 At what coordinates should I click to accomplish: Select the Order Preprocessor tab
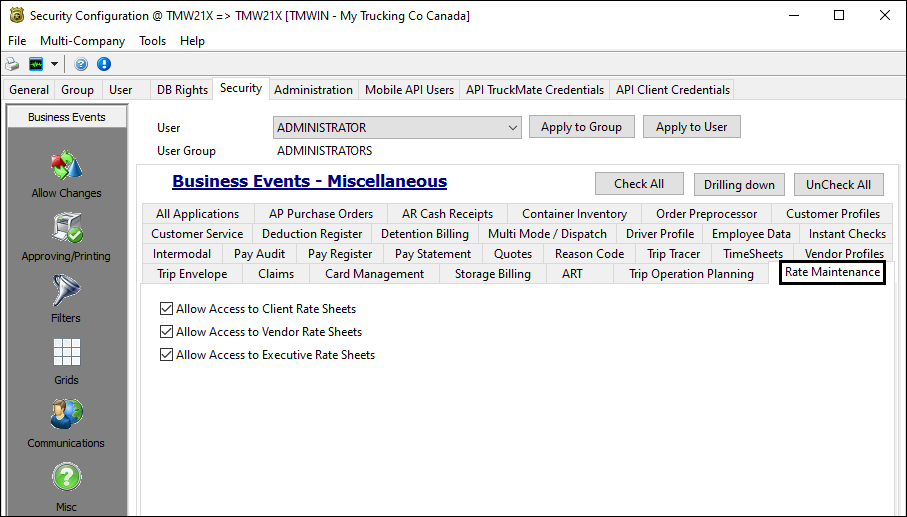(x=706, y=213)
